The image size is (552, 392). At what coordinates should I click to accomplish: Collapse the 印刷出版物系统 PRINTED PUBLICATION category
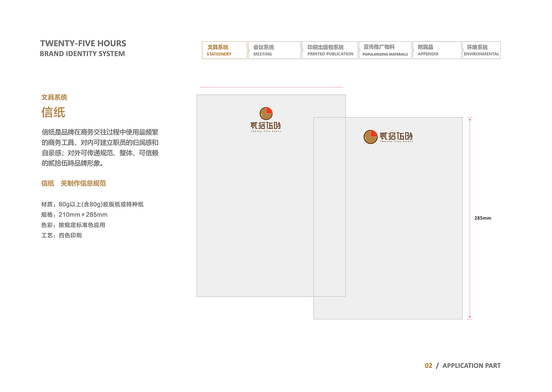(x=329, y=50)
